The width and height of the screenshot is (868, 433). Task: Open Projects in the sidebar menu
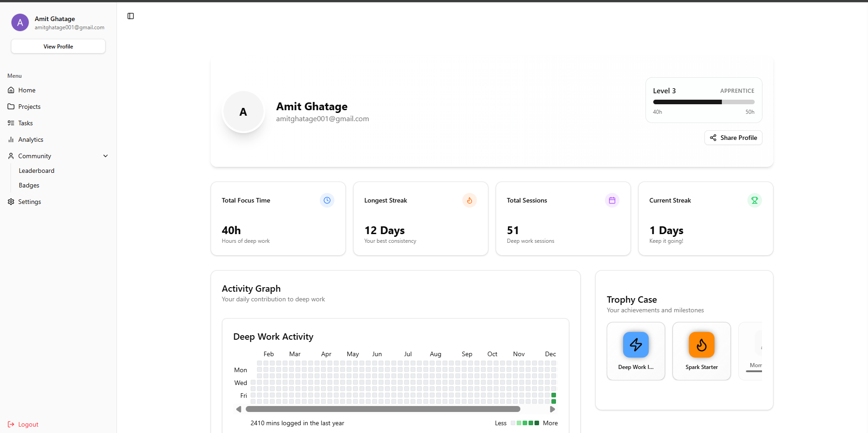click(58, 107)
